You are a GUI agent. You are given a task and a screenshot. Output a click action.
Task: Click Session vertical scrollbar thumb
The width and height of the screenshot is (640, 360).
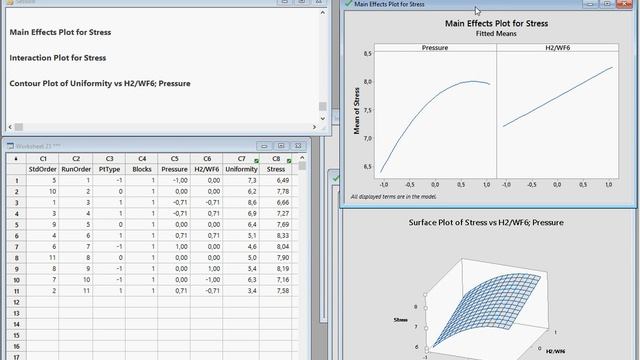click(322, 106)
